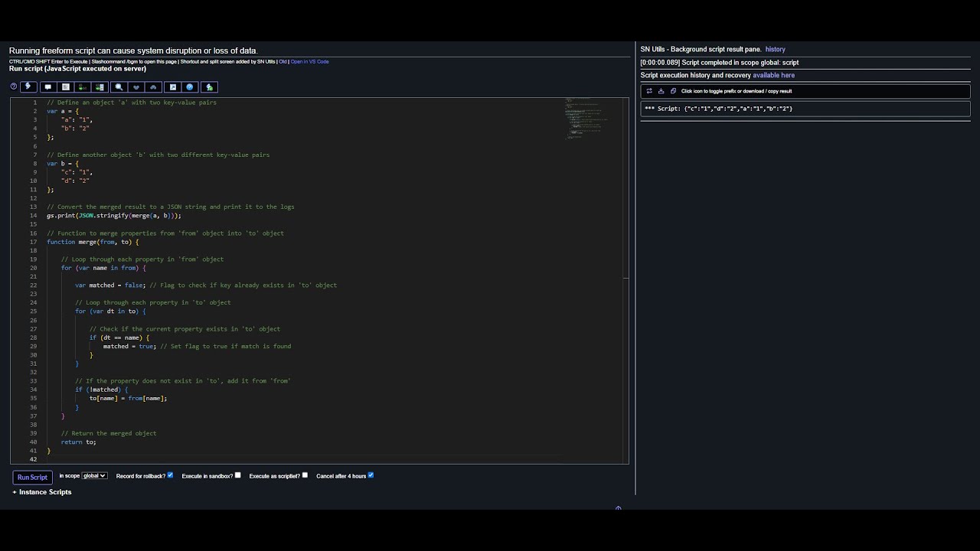Click the code minimap in the editor
This screenshot has height=551, width=980.
click(586, 119)
